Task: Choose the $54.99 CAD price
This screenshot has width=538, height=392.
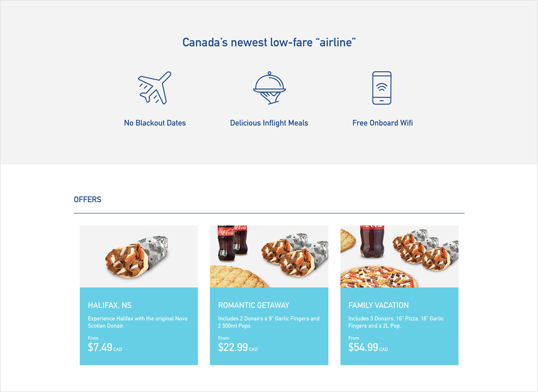Action: tap(368, 347)
